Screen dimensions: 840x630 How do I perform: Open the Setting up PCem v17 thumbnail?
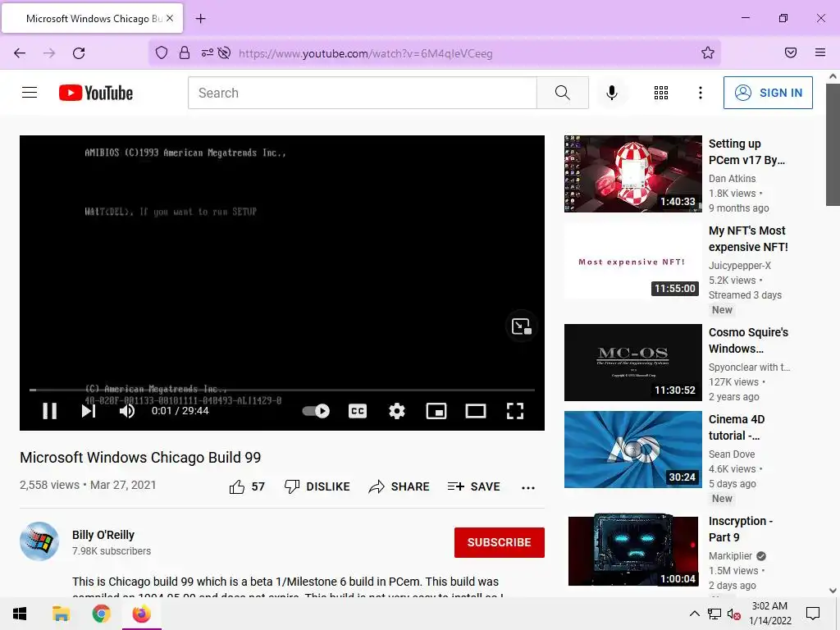(x=632, y=174)
